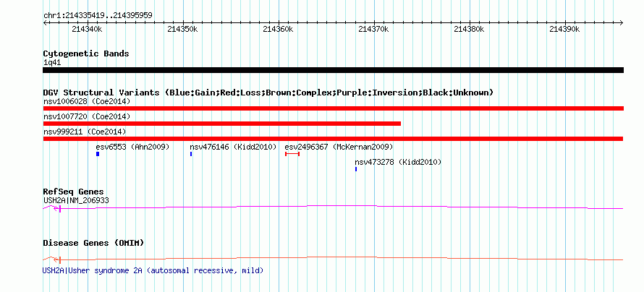Open the USH2A|Usher syndrome 2A link
The height and width of the screenshot is (292, 644).
(x=153, y=270)
